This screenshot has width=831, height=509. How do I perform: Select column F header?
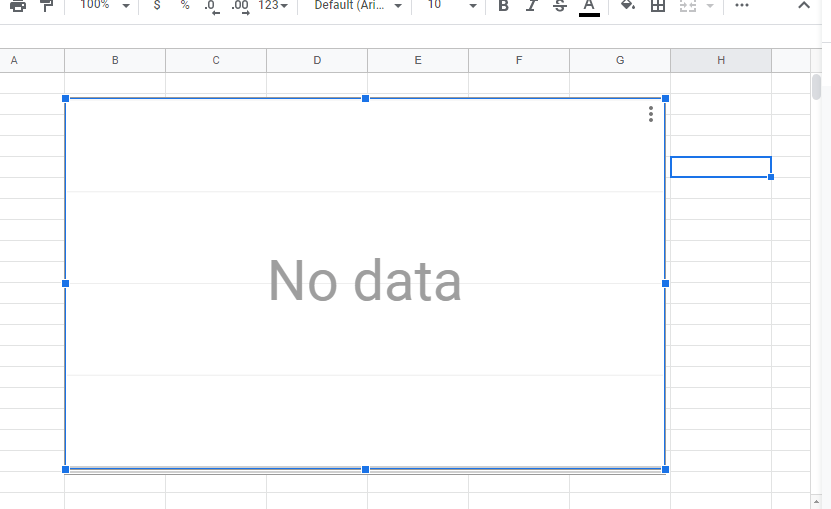(x=519, y=60)
